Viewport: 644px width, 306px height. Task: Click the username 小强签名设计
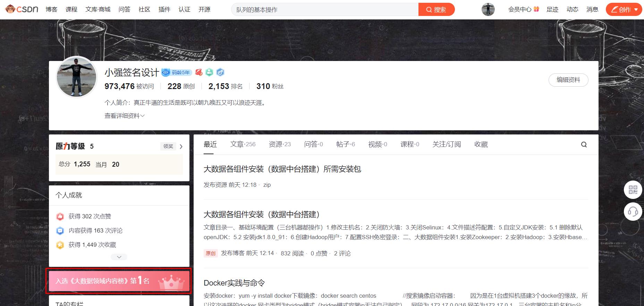[132, 72]
